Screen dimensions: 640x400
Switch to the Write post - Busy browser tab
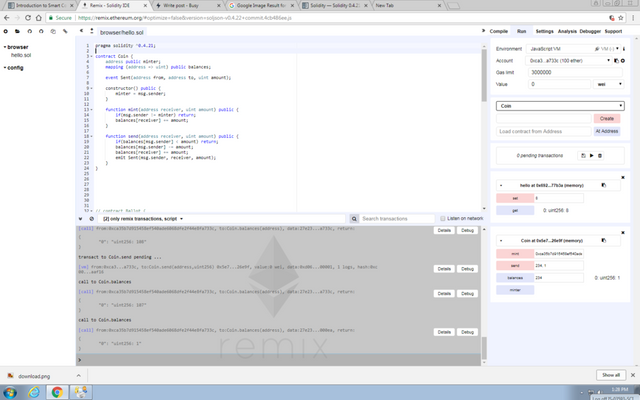[x=187, y=5]
